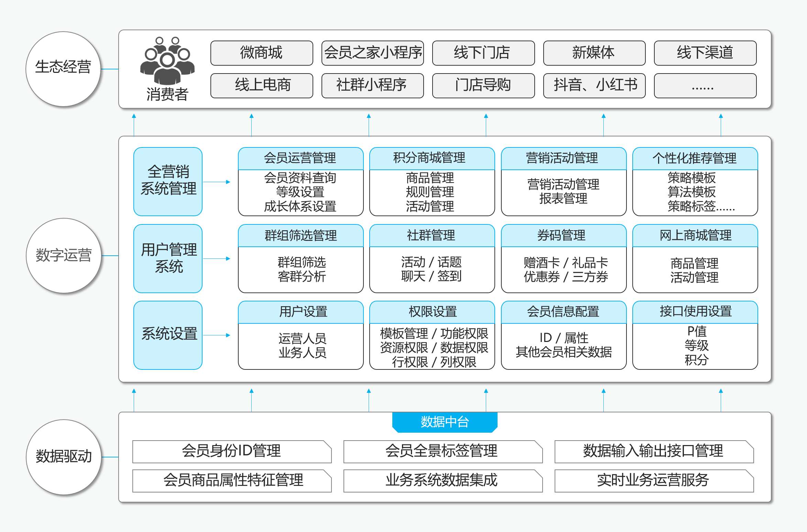Click the 聊天 / 签到 text

pyautogui.click(x=431, y=276)
